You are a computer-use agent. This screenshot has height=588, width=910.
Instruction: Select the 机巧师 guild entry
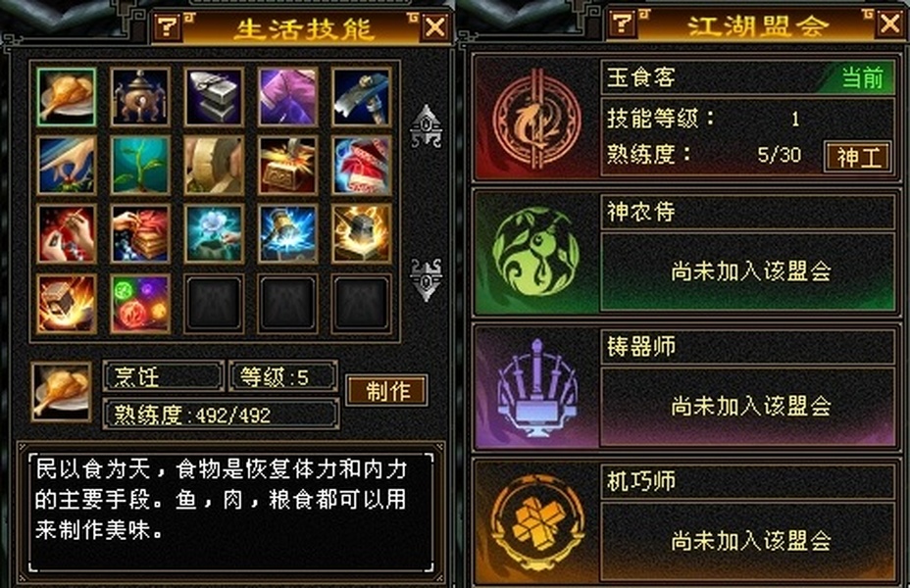[x=685, y=521]
